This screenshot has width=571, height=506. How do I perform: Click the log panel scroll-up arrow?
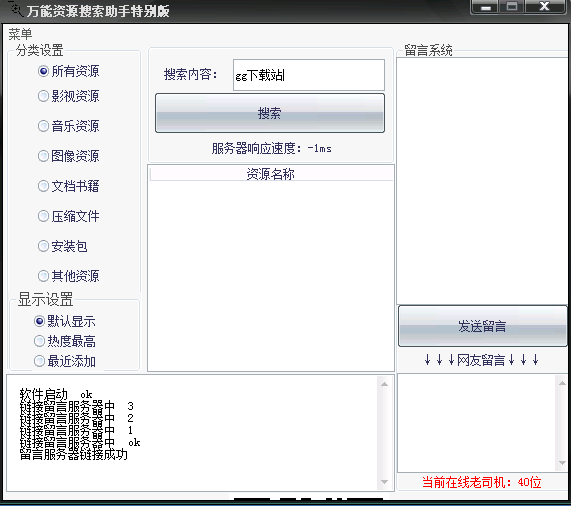385,384
